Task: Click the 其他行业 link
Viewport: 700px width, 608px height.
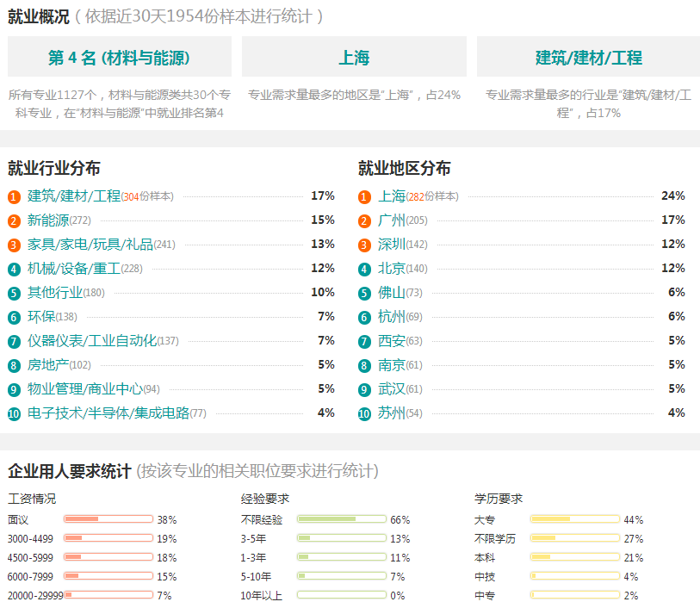Action: coord(55,293)
